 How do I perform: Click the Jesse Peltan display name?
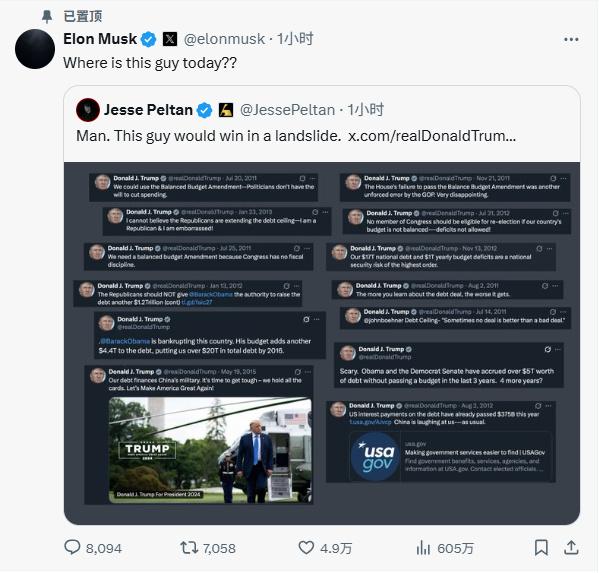(148, 110)
